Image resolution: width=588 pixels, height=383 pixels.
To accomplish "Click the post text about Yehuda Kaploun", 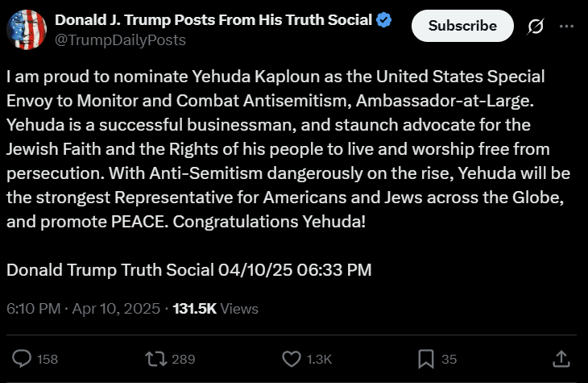I will (x=276, y=149).
